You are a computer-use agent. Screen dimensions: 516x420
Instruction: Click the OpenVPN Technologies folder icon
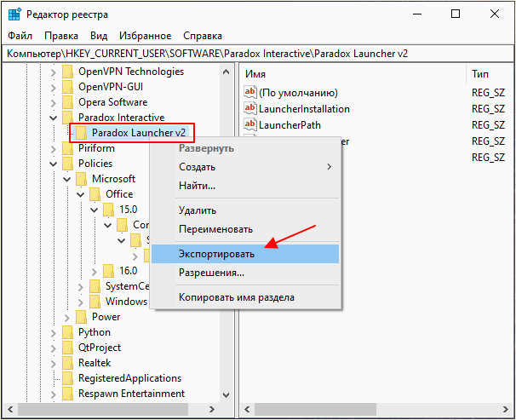(x=67, y=72)
